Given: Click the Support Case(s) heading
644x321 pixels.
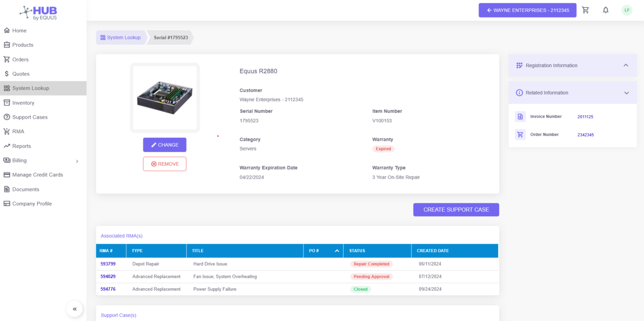Looking at the screenshot, I should point(118,315).
